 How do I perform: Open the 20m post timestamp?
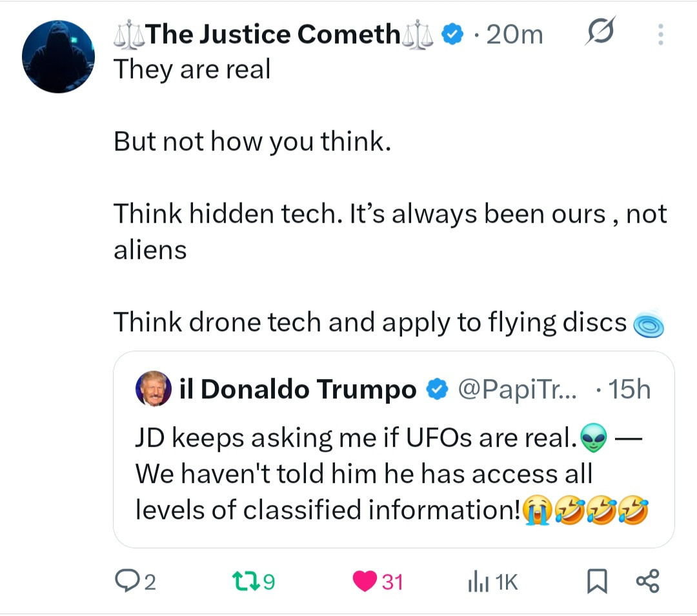(514, 34)
